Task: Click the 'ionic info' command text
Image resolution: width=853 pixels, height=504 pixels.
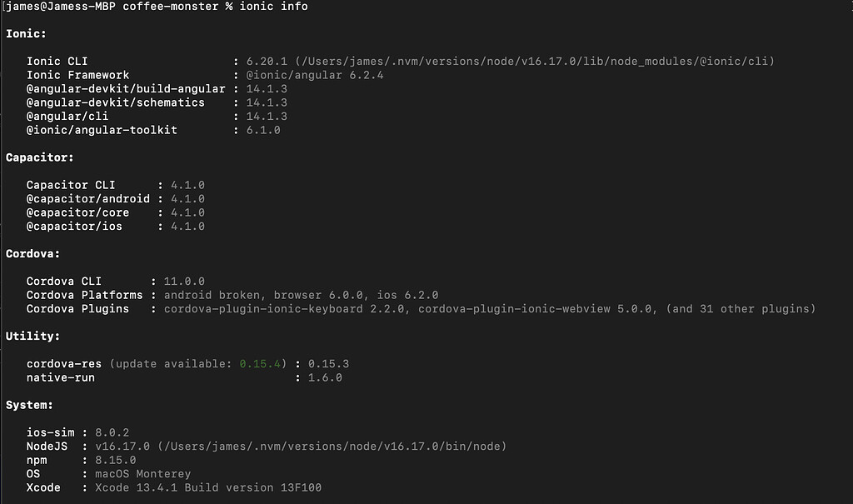Action: [273, 7]
